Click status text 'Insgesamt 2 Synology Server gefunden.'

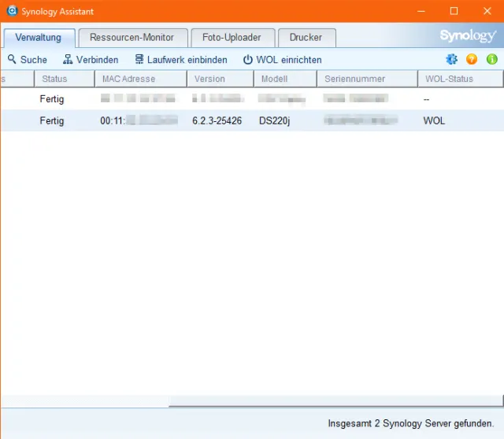pyautogui.click(x=410, y=423)
